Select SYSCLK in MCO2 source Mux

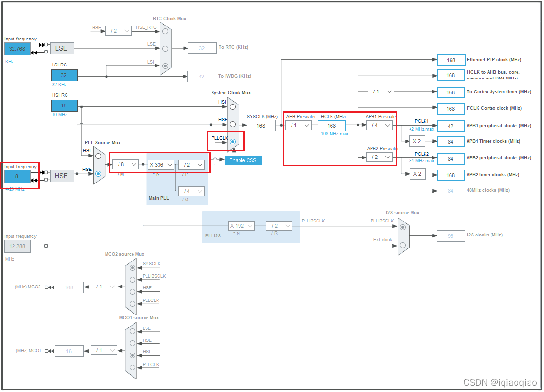coord(133,268)
